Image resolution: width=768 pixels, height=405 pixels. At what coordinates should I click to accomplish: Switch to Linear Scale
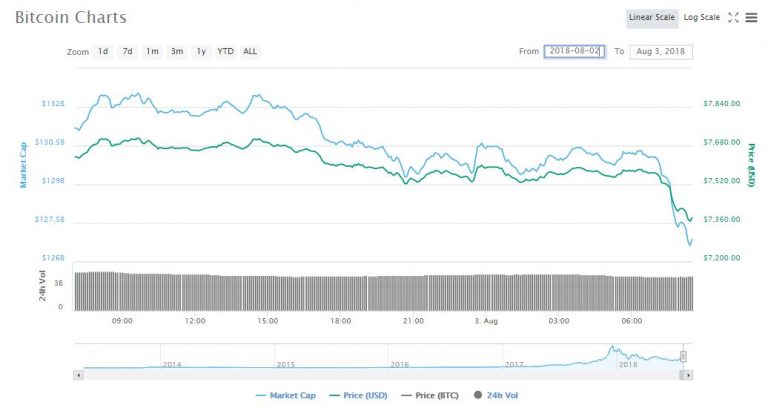point(652,17)
